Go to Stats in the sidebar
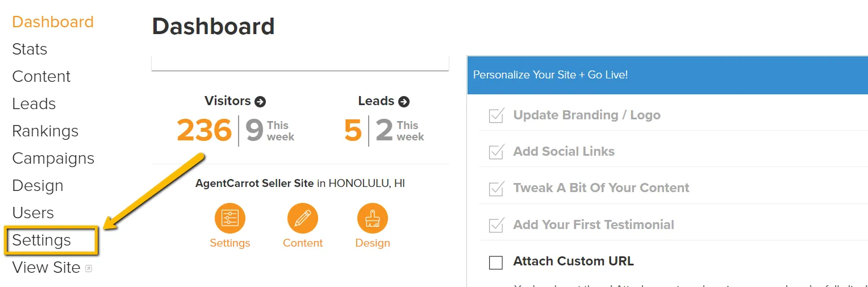 (30, 49)
